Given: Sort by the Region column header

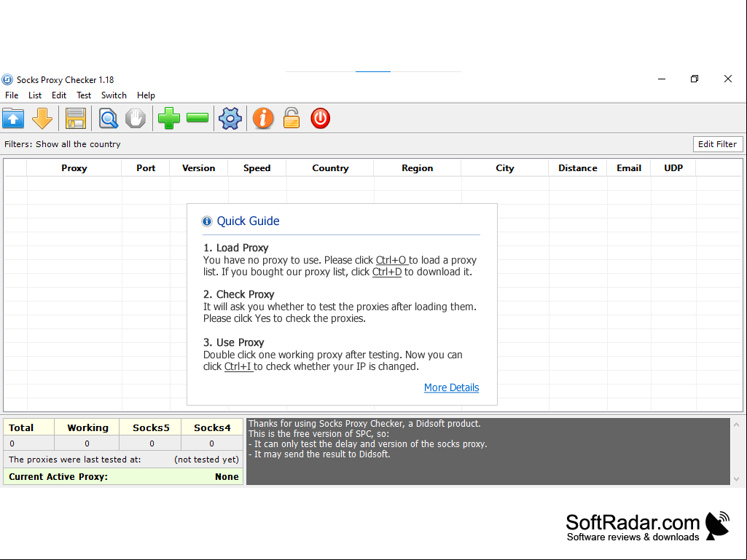Looking at the screenshot, I should click(x=418, y=168).
